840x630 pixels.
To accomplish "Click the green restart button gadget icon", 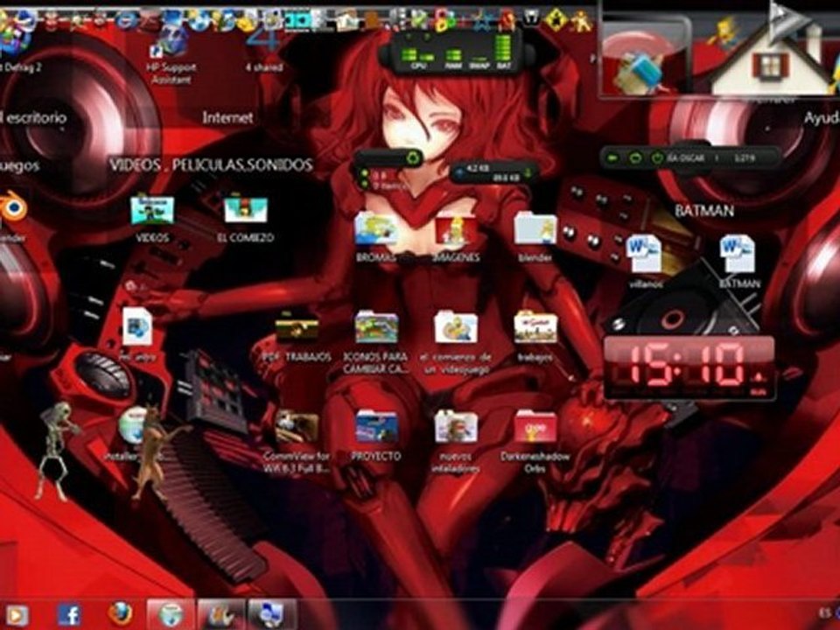I will point(635,158).
